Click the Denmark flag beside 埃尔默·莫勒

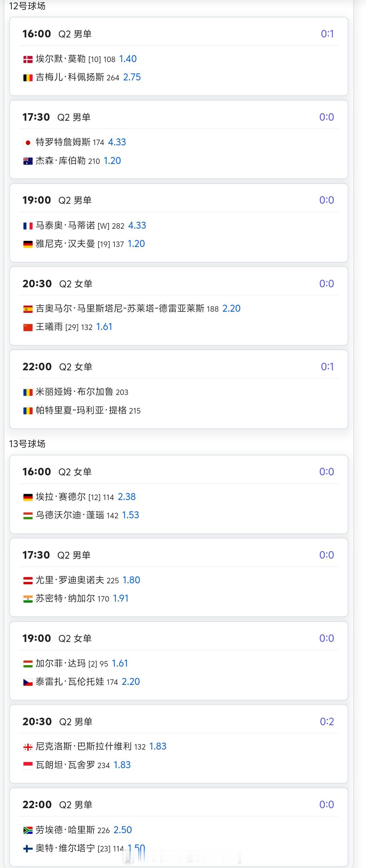28,59
